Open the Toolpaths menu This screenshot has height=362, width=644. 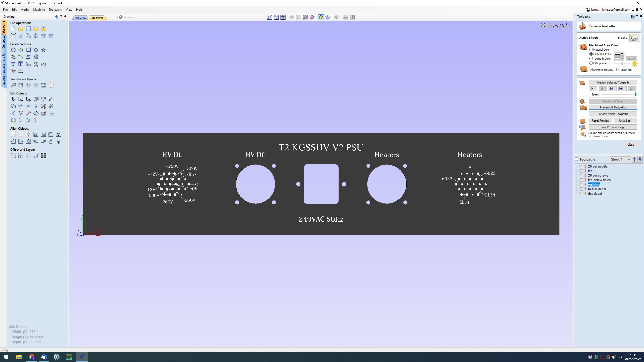(x=55, y=10)
